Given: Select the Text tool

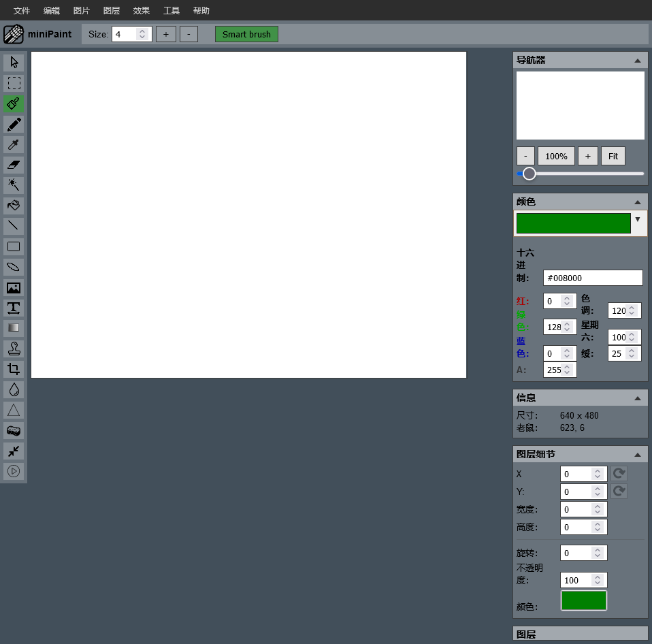Looking at the screenshot, I should (x=14, y=308).
